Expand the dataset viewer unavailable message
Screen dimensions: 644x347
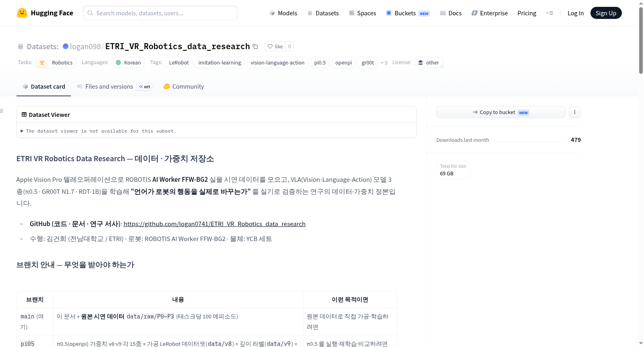click(x=98, y=131)
